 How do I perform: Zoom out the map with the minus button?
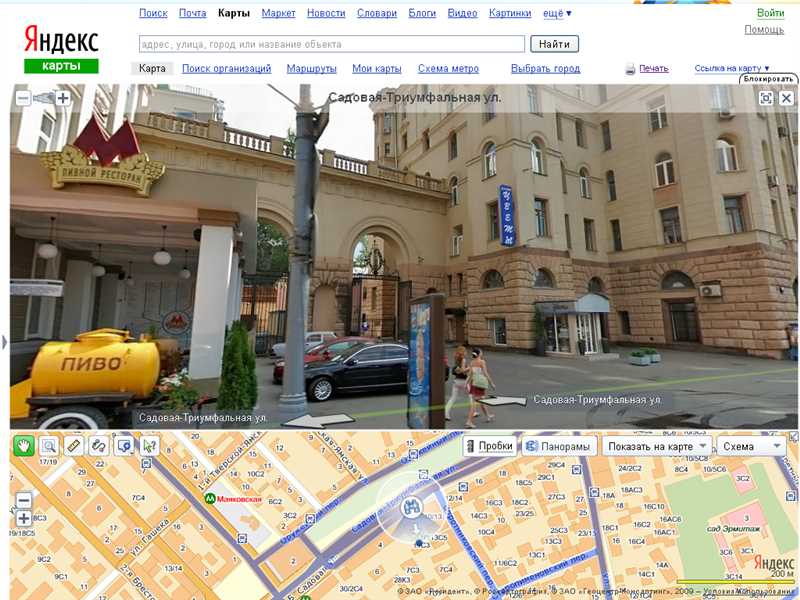pos(23,500)
